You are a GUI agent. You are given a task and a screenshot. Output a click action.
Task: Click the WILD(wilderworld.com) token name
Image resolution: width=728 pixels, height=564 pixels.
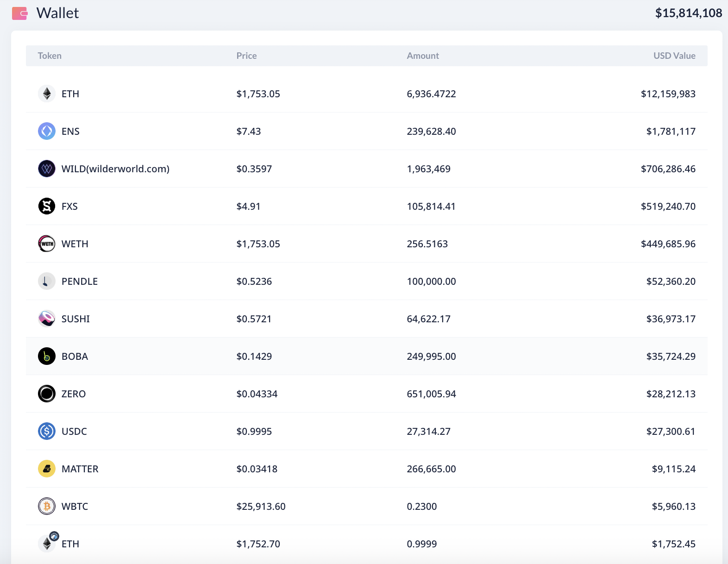pyautogui.click(x=115, y=169)
